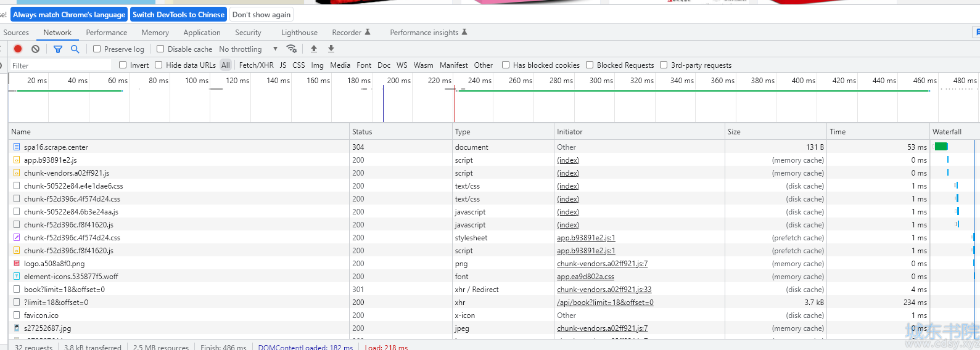Filter by CSS requests

[299, 65]
